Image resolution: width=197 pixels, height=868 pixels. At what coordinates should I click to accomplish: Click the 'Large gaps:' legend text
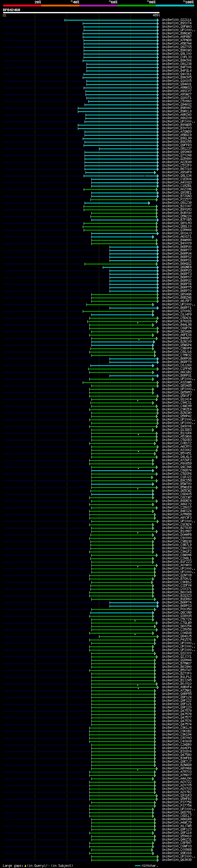13,865
